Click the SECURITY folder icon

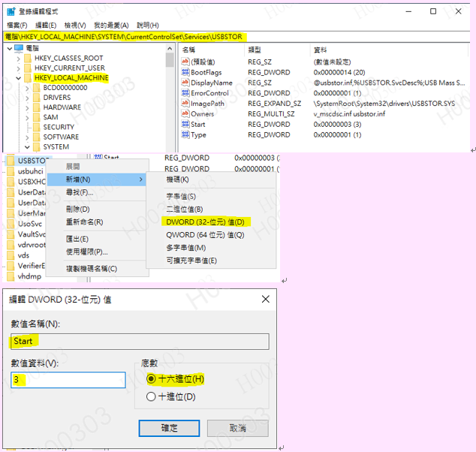click(37, 127)
